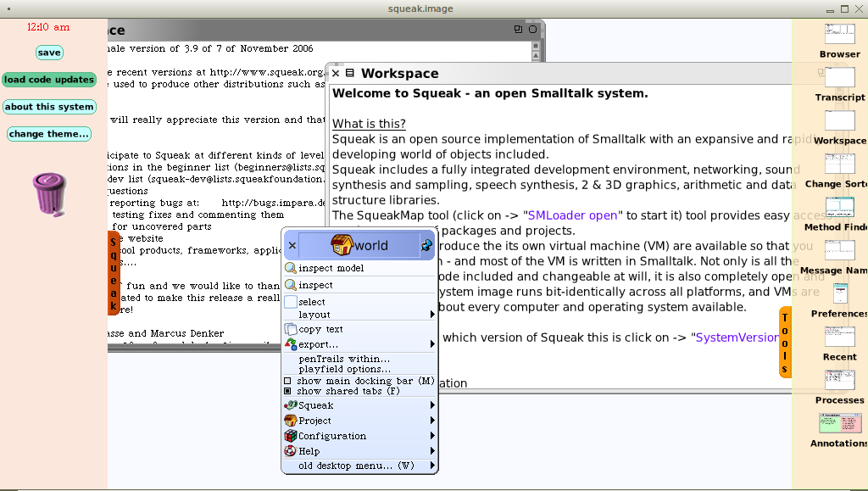Close the world menu with X
The height and width of the screenshot is (491, 868).
(292, 245)
